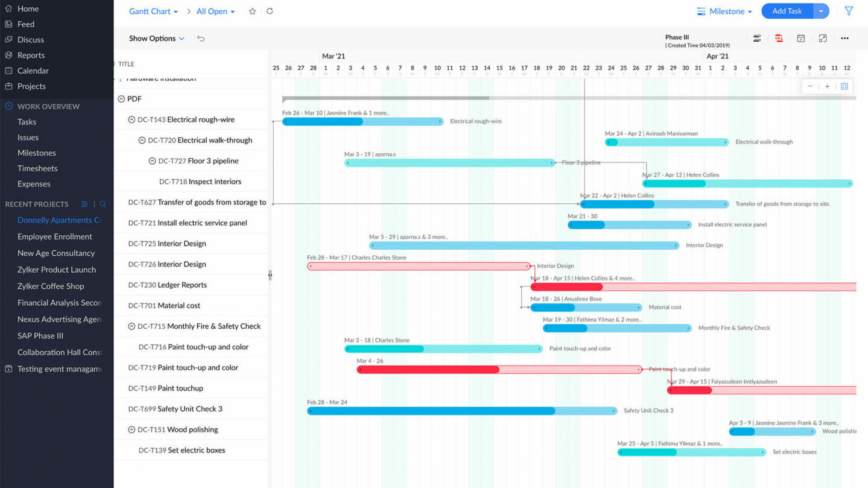
Task: Click the Safety Unit Check 3 progress bar
Action: [462, 411]
